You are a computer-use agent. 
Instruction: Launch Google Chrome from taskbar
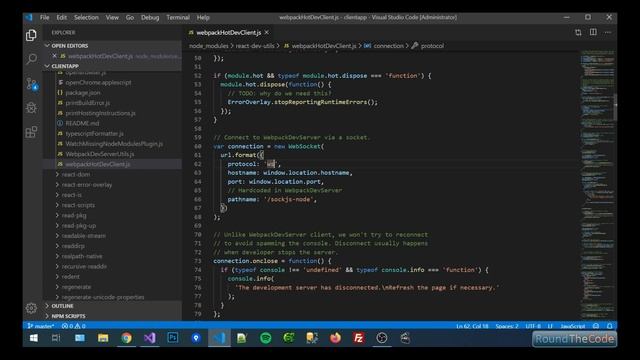[126, 338]
